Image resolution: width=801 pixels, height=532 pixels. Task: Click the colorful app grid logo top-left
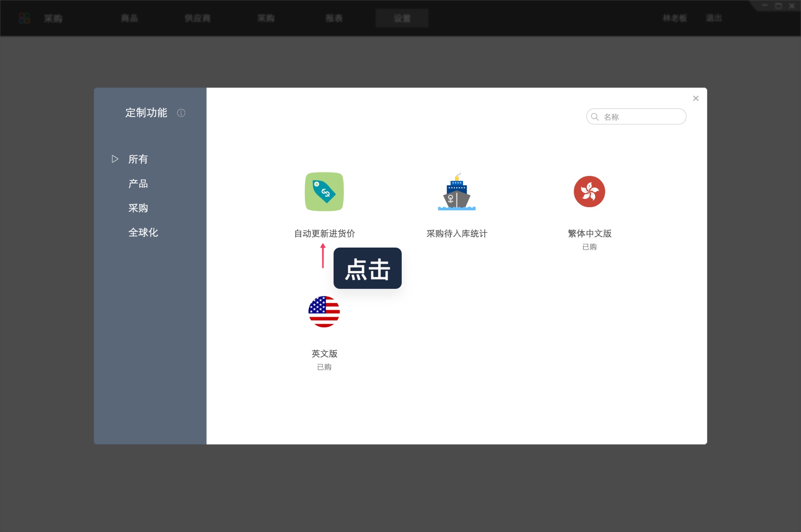coord(24,18)
